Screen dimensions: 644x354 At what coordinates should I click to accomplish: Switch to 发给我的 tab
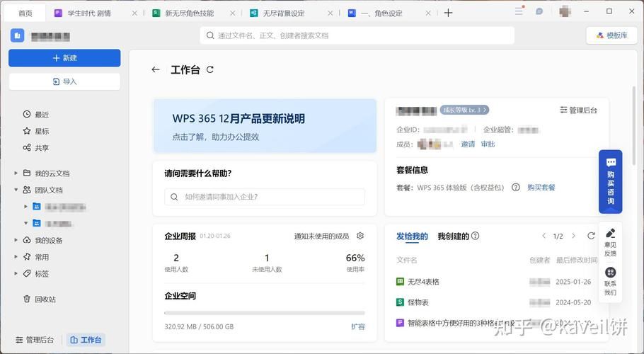coord(412,236)
